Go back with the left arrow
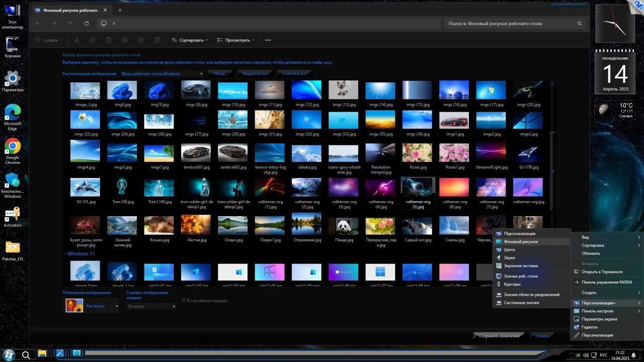644x362 pixels. (x=39, y=23)
